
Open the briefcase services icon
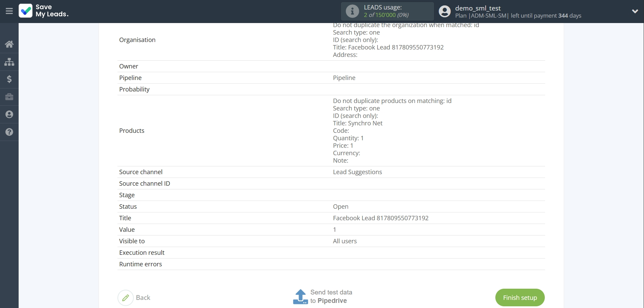point(9,97)
